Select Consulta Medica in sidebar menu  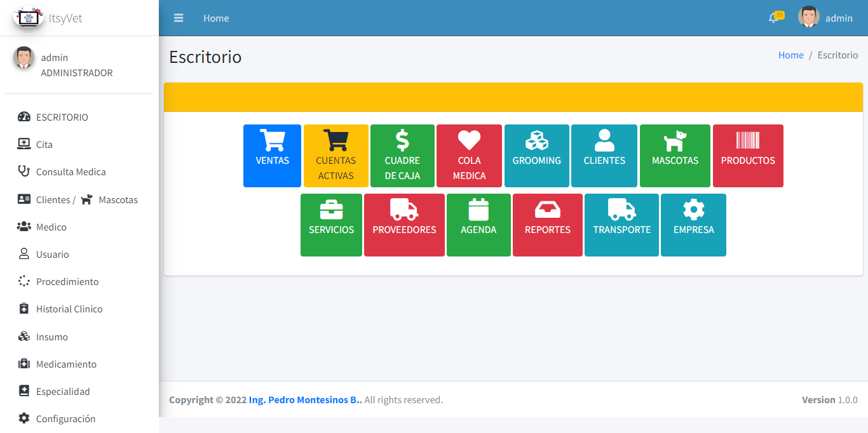(x=71, y=172)
